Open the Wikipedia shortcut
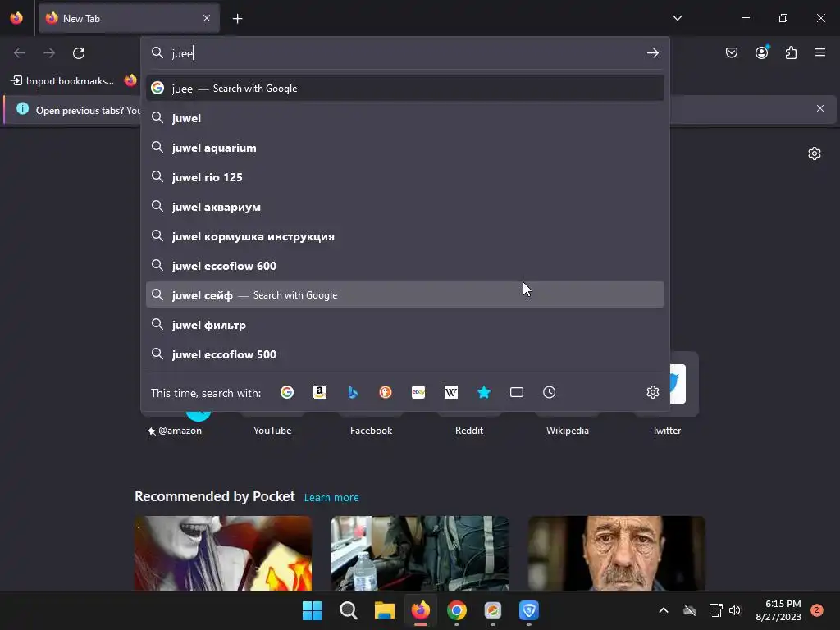Image resolution: width=840 pixels, height=630 pixels. click(x=568, y=430)
